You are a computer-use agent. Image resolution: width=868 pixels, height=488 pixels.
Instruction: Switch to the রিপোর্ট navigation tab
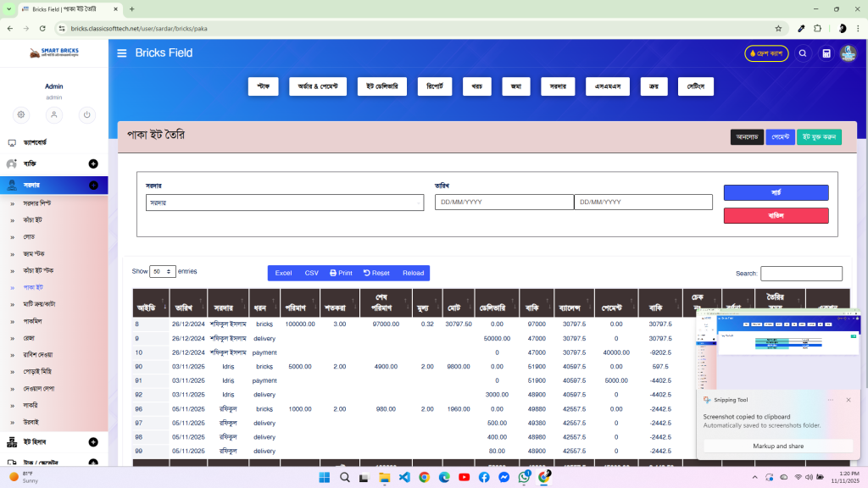(x=434, y=86)
